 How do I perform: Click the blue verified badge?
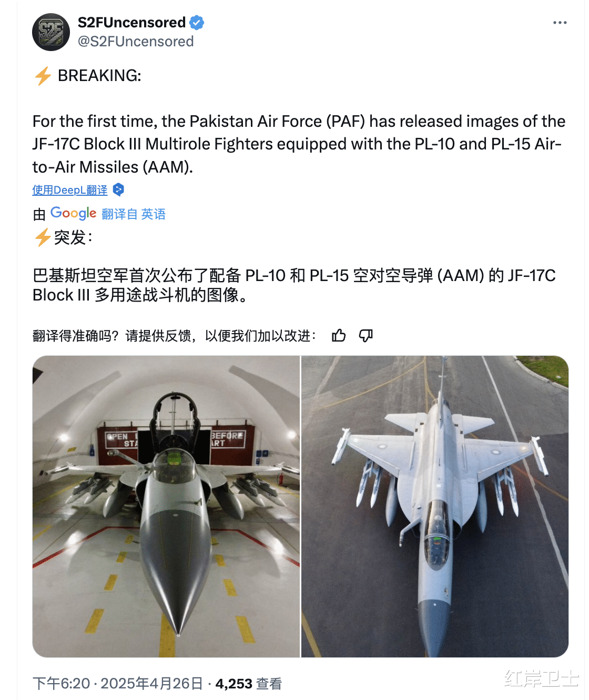[197, 23]
